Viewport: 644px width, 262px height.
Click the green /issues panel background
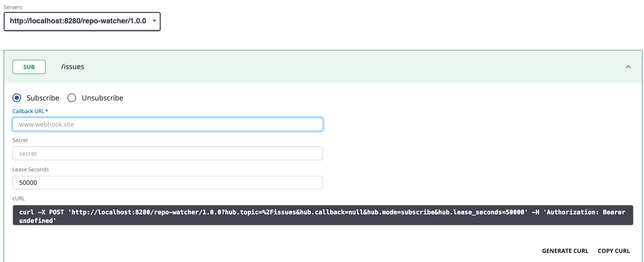coord(311,67)
